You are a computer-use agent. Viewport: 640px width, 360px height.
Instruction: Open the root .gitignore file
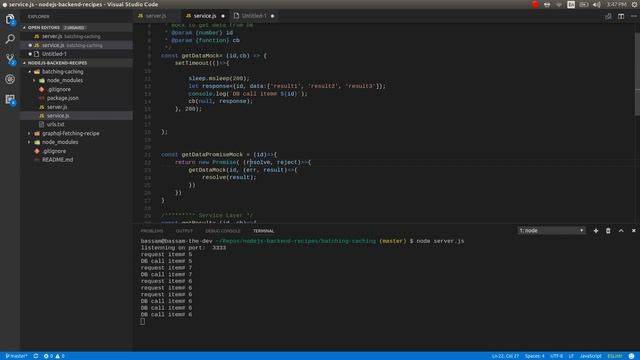coord(76,151)
